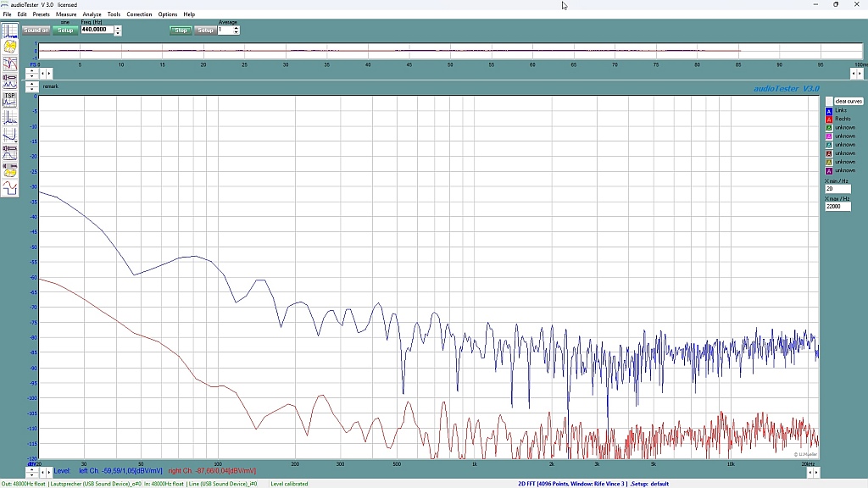Tick the checkbox beside clear curves

pos(829,102)
